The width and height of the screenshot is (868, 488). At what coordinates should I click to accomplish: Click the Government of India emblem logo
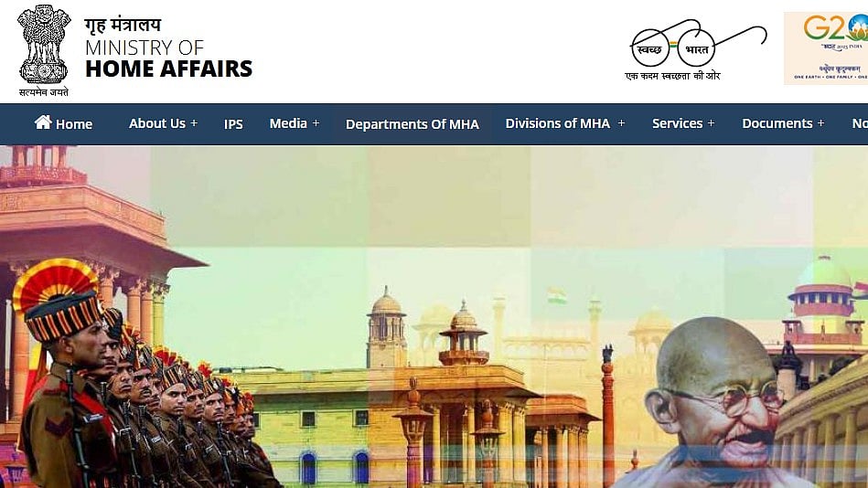pos(44,51)
